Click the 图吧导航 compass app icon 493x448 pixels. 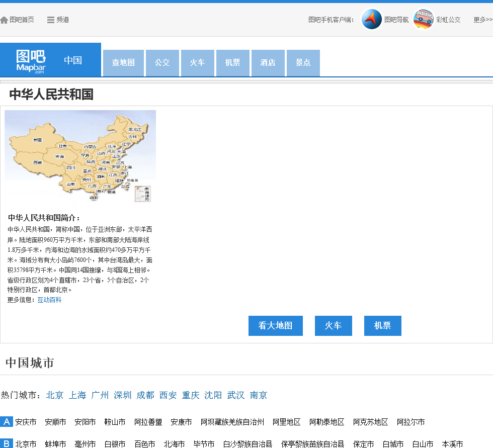(x=372, y=19)
